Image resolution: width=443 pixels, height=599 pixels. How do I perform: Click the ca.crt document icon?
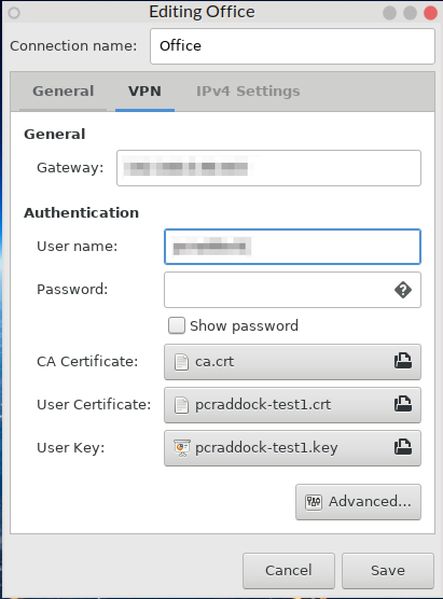click(x=182, y=362)
